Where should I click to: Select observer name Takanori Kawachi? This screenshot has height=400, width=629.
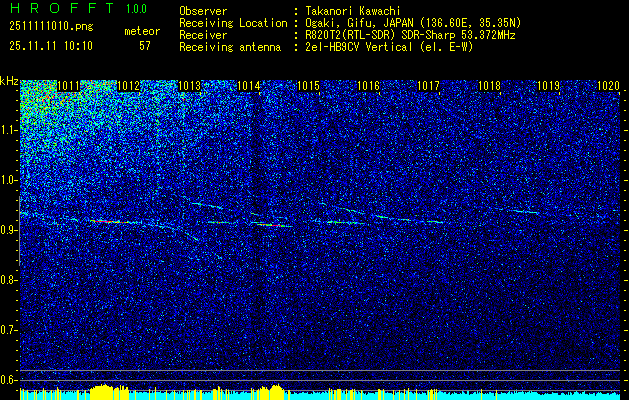[x=352, y=11]
